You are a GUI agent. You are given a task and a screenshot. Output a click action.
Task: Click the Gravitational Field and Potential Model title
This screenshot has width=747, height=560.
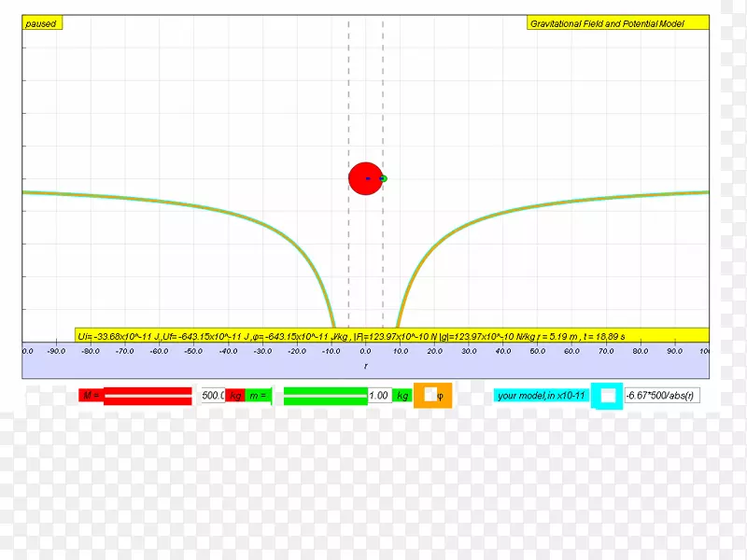(606, 23)
